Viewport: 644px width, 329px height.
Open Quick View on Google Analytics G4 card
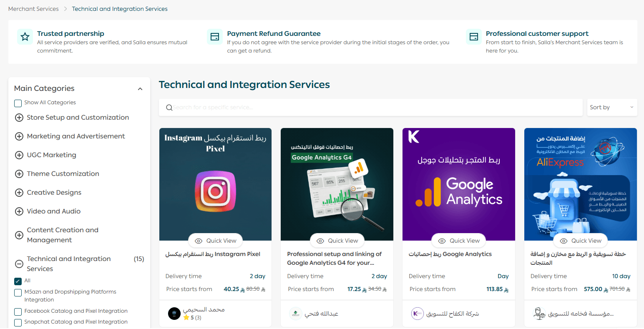pyautogui.click(x=337, y=241)
